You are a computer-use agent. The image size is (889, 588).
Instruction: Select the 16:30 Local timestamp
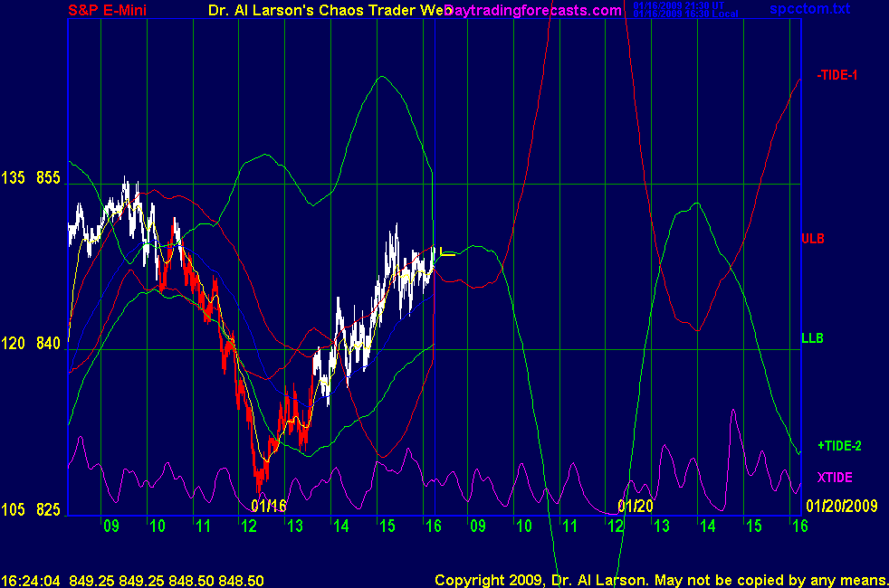coord(685,14)
